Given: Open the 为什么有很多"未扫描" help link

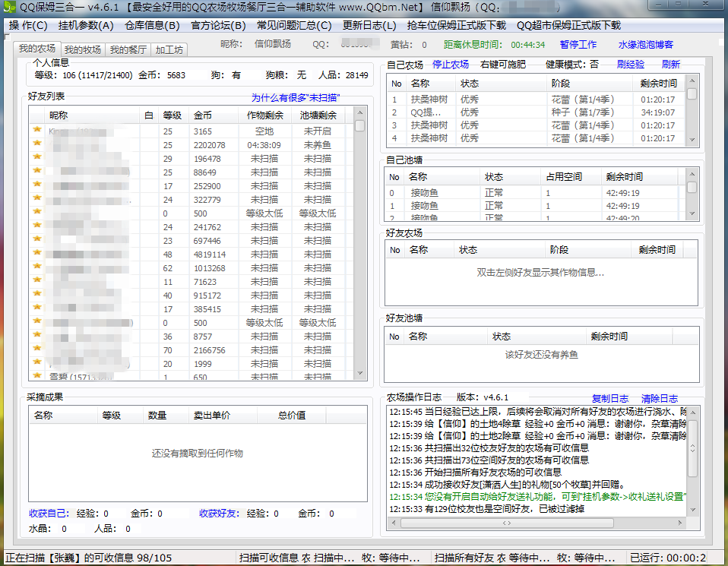Looking at the screenshot, I should click(x=296, y=97).
